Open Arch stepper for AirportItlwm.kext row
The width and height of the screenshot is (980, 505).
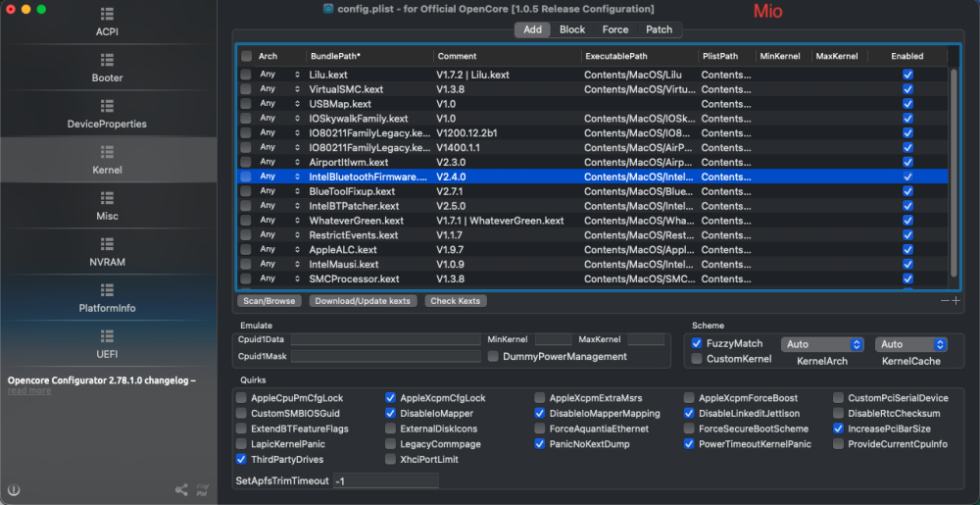pos(297,162)
